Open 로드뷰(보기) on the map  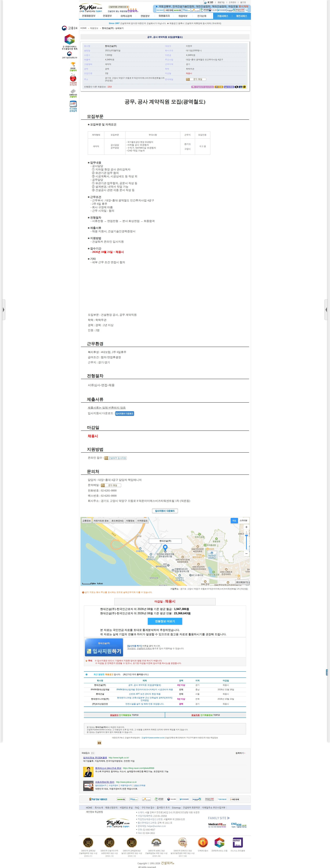tap(242, 582)
